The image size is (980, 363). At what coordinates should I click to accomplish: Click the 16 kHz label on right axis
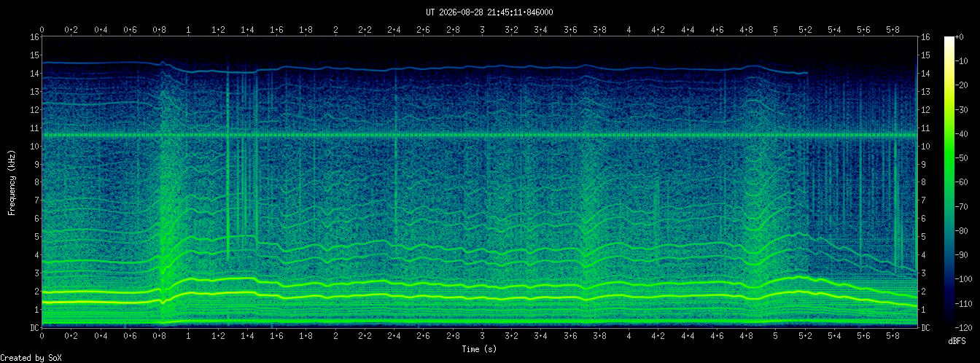click(926, 36)
